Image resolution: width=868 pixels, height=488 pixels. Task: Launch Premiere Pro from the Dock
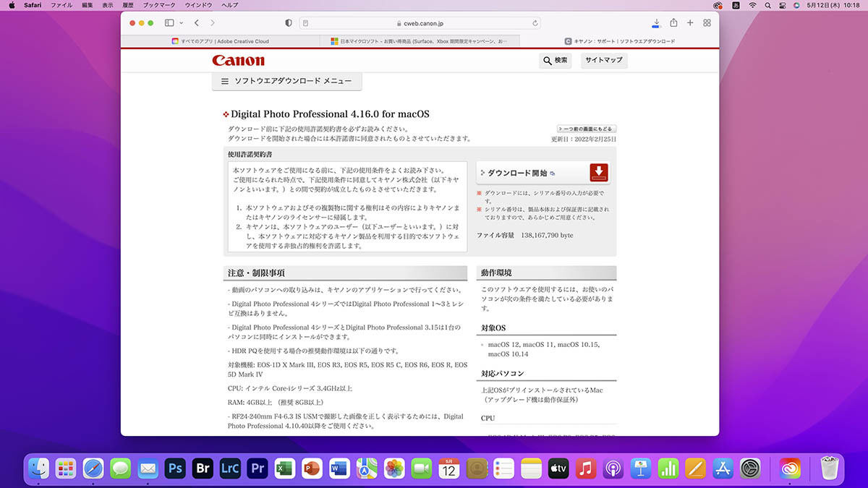(x=258, y=468)
